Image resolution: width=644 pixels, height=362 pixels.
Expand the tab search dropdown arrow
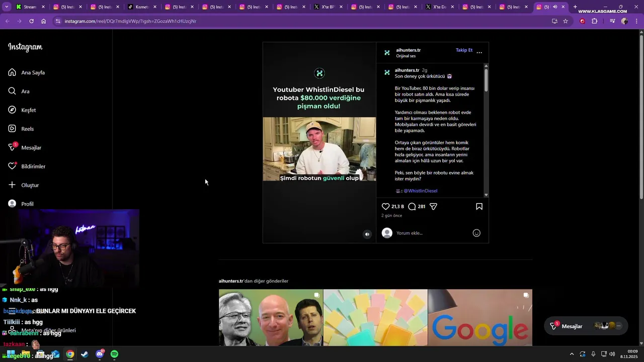pyautogui.click(x=7, y=7)
